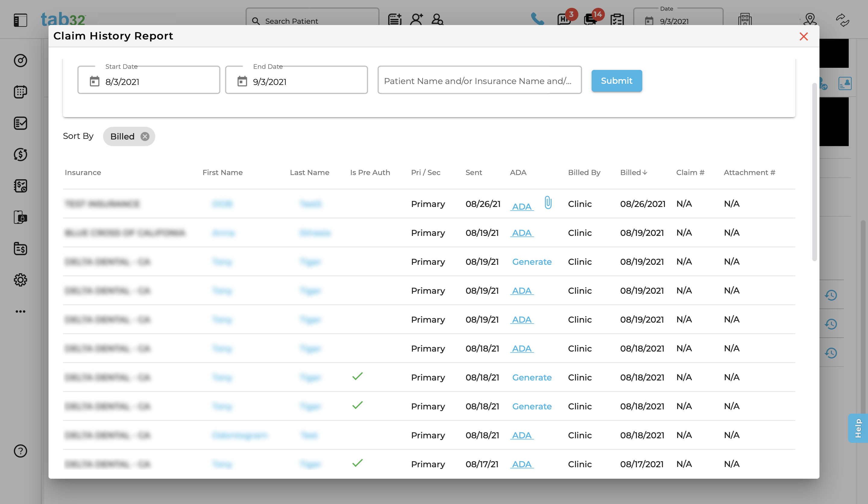Open ADA link for 08/26/21 claim
This screenshot has width=868, height=504.
pyautogui.click(x=521, y=207)
